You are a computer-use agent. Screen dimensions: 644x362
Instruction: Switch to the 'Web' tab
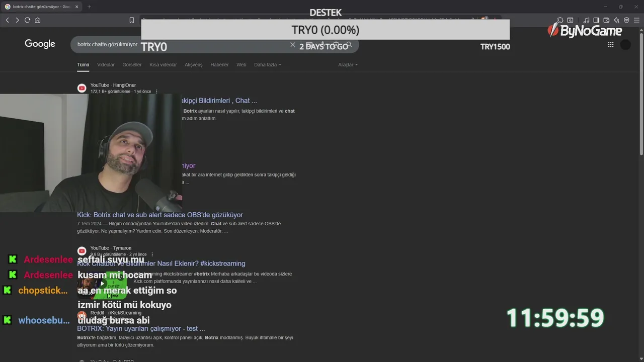(242, 64)
